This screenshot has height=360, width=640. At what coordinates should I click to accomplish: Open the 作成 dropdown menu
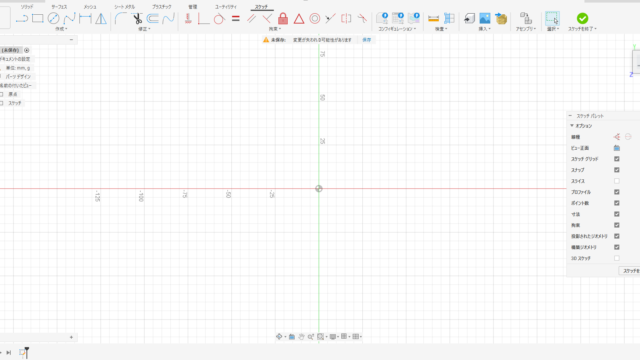61,29
